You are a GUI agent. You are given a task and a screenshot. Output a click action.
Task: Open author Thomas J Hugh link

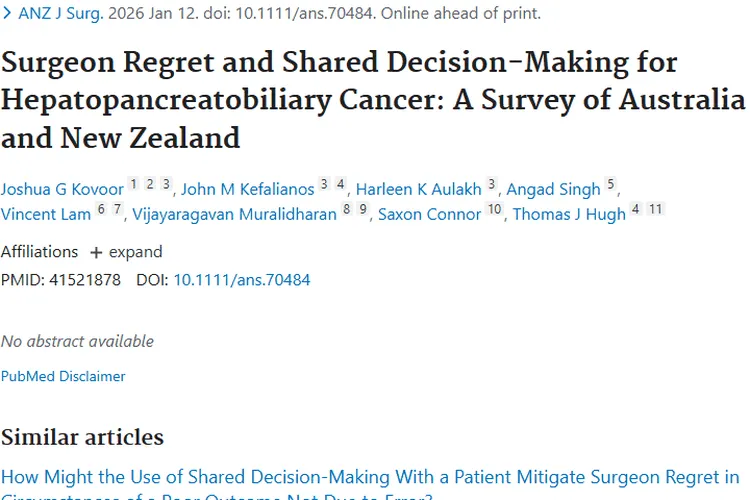(x=569, y=215)
